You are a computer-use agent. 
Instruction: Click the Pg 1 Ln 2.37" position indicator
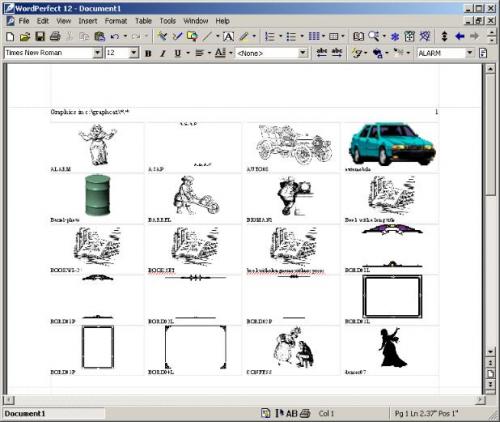click(x=426, y=414)
